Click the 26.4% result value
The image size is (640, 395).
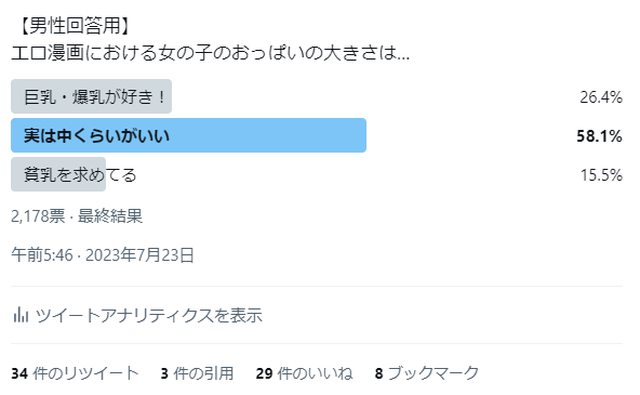click(601, 97)
